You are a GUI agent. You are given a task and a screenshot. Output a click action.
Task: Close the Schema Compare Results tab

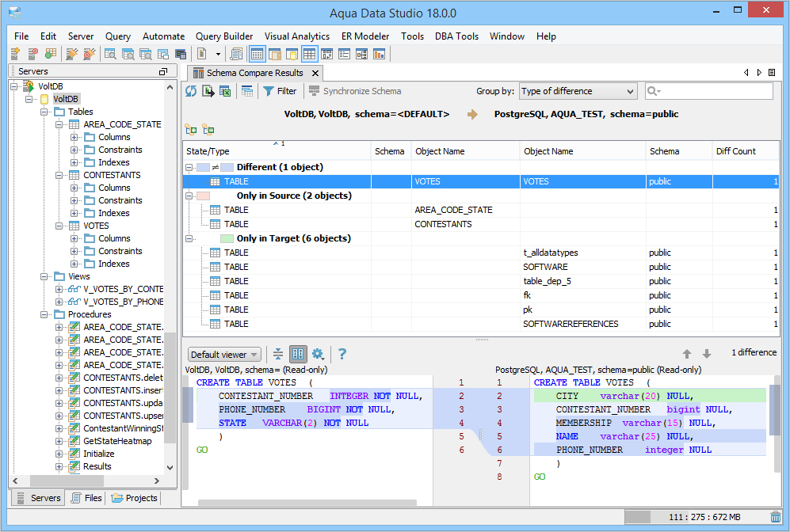(315, 73)
